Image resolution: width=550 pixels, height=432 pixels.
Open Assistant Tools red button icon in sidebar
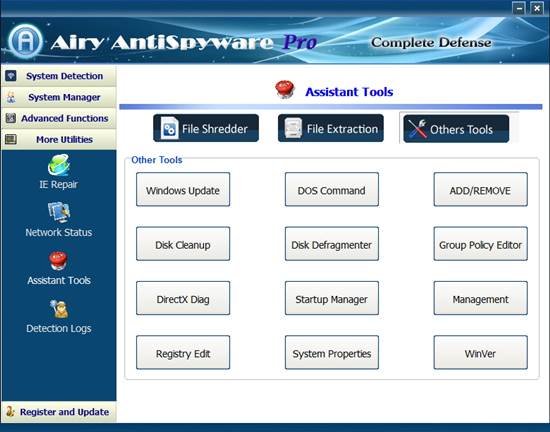click(x=58, y=261)
